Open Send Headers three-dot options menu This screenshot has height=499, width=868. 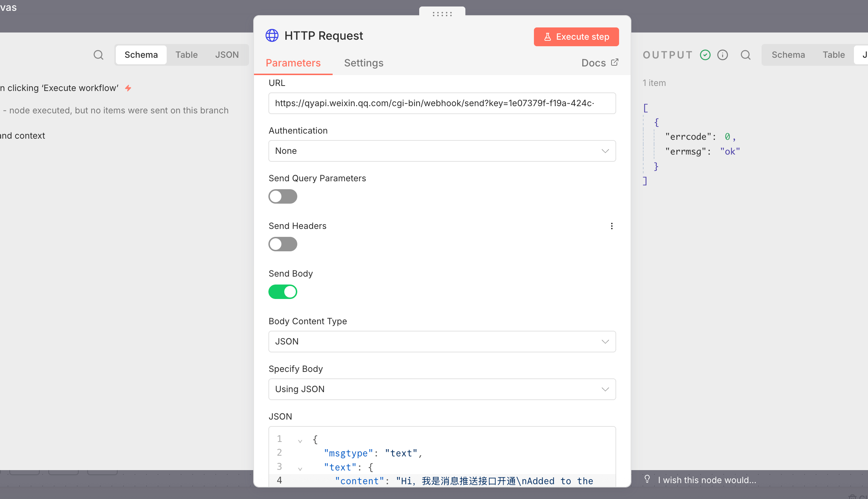611,226
